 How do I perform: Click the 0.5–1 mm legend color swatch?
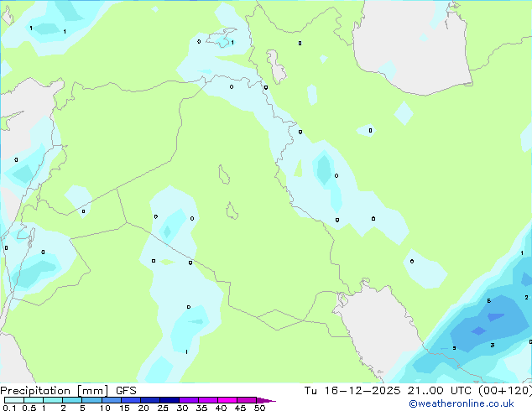(34, 400)
